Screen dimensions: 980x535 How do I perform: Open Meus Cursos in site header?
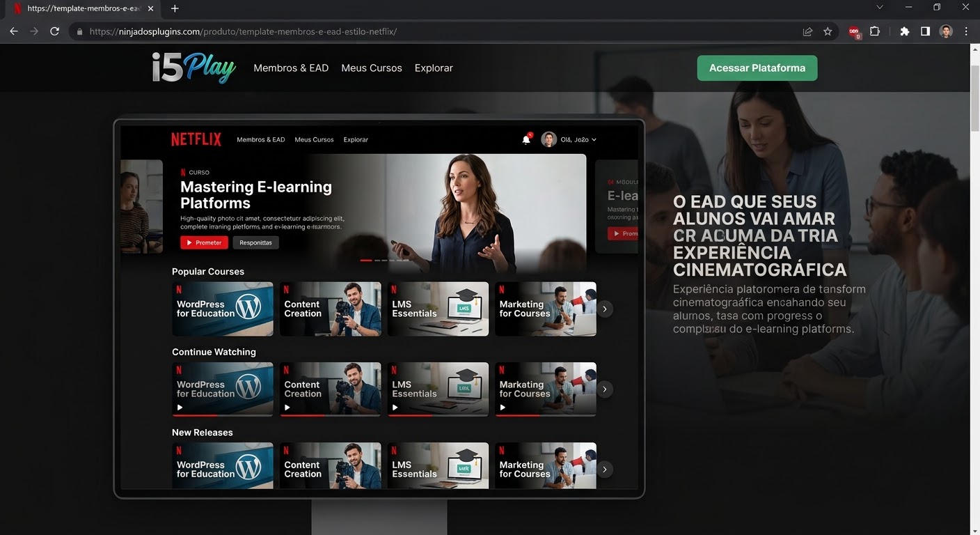click(372, 68)
